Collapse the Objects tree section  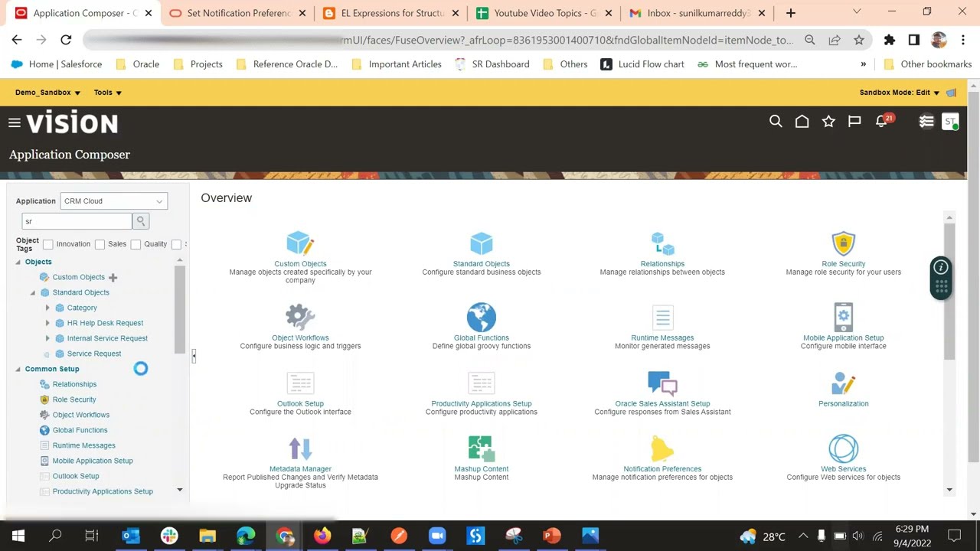[18, 262]
